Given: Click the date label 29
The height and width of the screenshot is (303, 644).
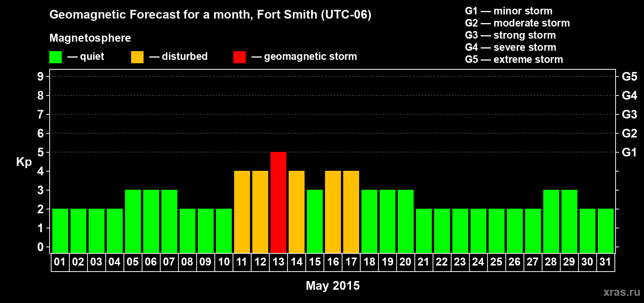Looking at the screenshot, I should pyautogui.click(x=569, y=262).
